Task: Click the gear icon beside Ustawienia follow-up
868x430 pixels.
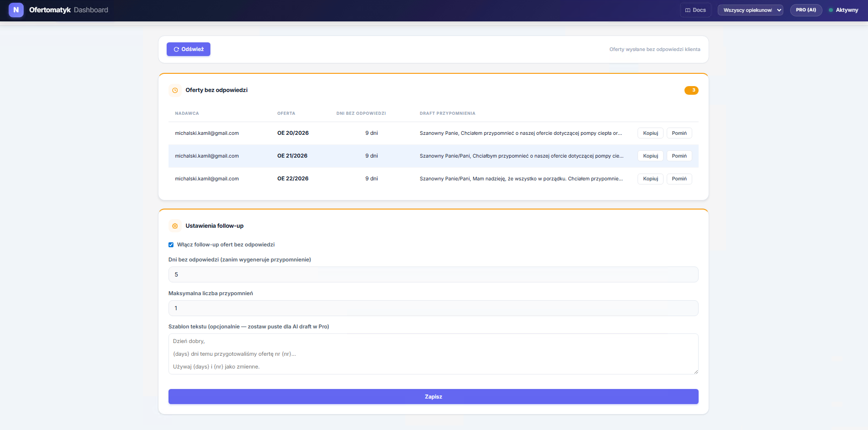Action: 175,226
